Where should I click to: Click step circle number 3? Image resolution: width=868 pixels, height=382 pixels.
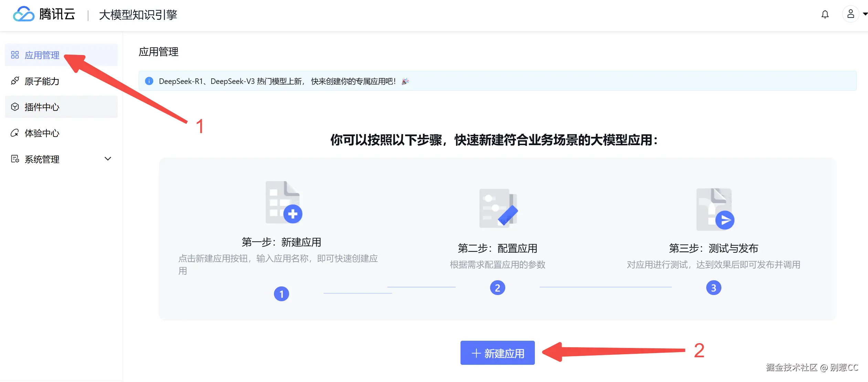tap(713, 288)
